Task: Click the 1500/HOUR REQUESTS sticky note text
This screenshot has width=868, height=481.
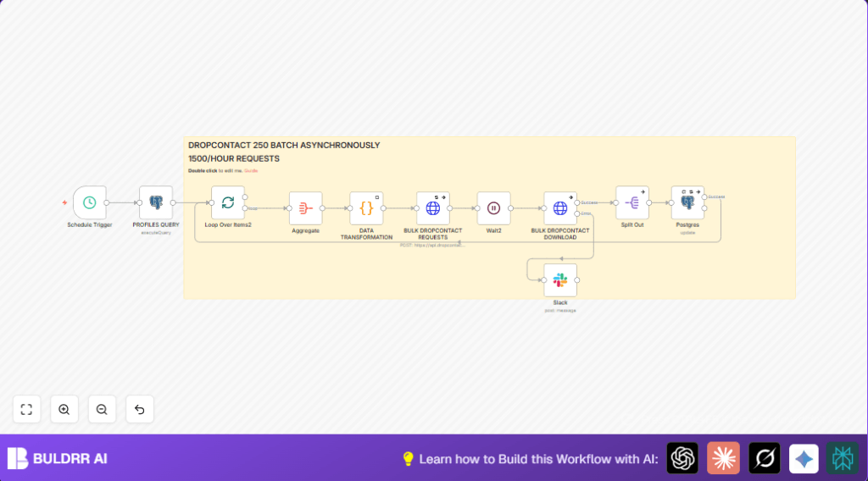Action: (x=234, y=158)
